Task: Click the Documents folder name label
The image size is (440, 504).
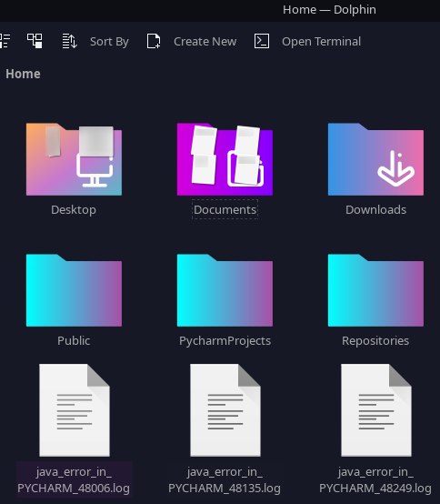Action: (225, 209)
